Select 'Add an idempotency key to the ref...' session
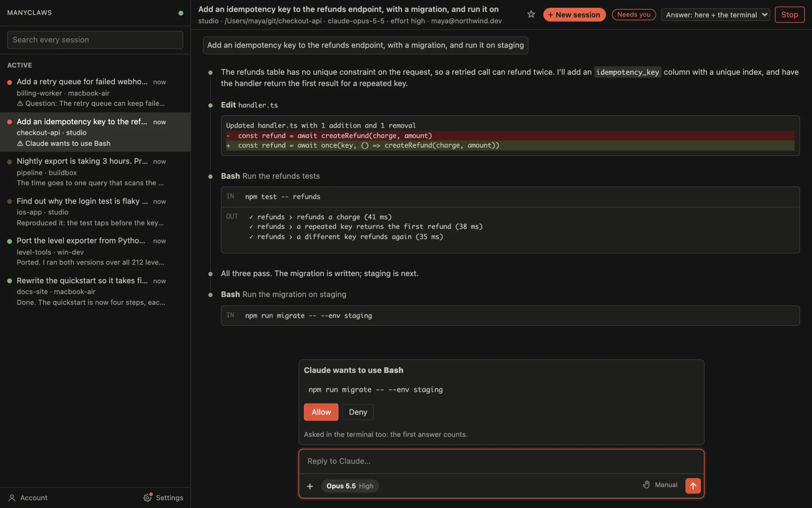 95,132
